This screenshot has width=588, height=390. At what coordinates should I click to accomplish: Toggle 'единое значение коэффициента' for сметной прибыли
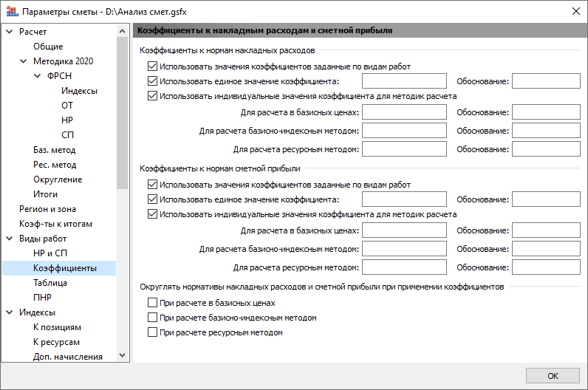point(152,199)
